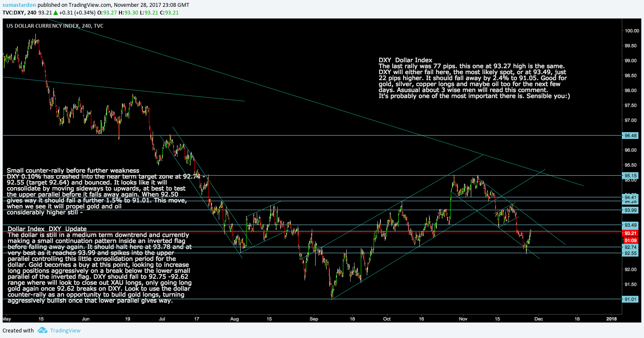This screenshot has height=338, width=644.
Task: Click the Aug label on time axis
Action: 235,318
